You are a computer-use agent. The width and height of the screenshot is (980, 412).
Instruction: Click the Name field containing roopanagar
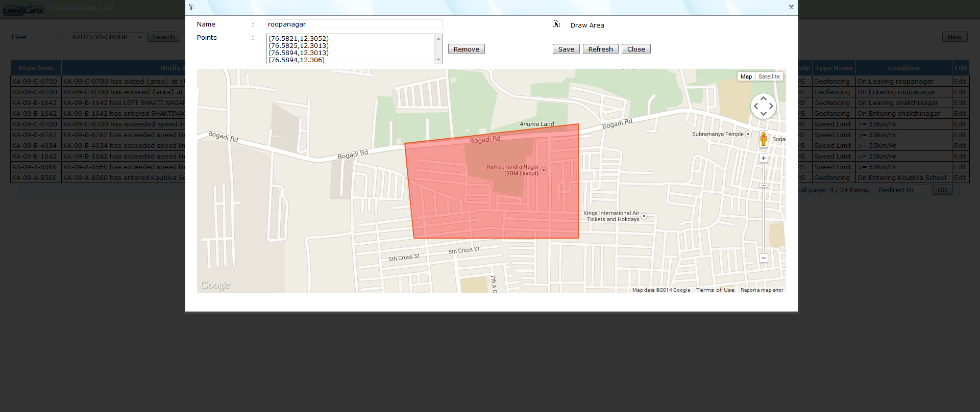coord(354,24)
